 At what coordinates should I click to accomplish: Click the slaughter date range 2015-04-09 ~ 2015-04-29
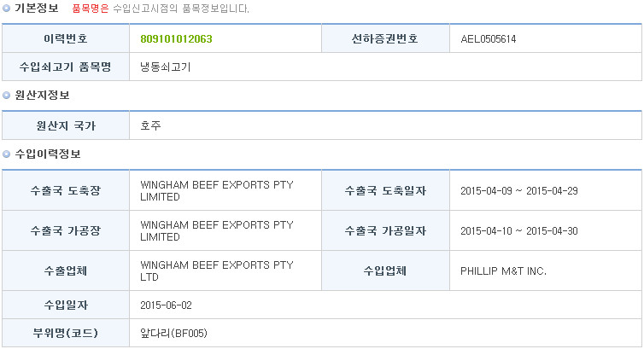[x=519, y=190]
